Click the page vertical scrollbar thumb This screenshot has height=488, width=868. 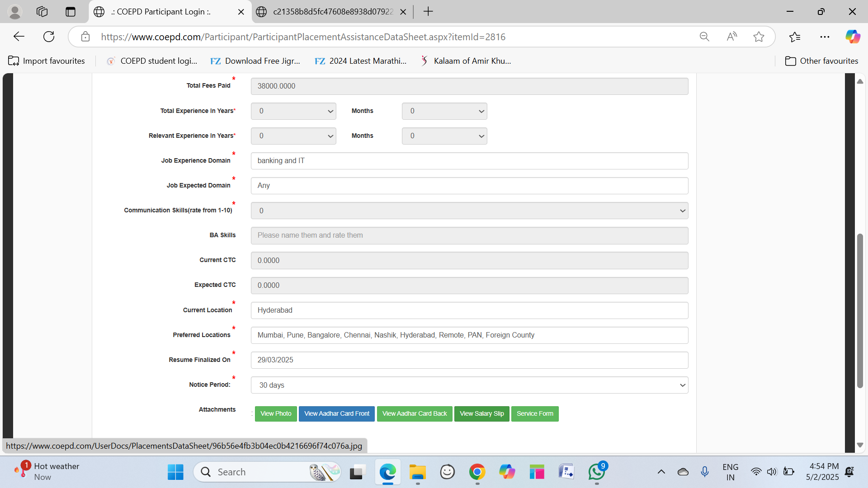(x=860, y=311)
